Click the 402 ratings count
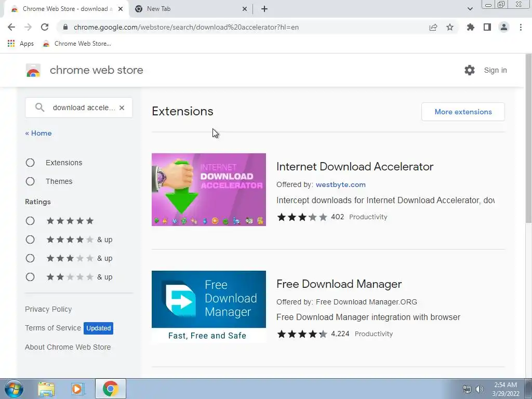Screen dimensions: 532x399 click(337, 217)
